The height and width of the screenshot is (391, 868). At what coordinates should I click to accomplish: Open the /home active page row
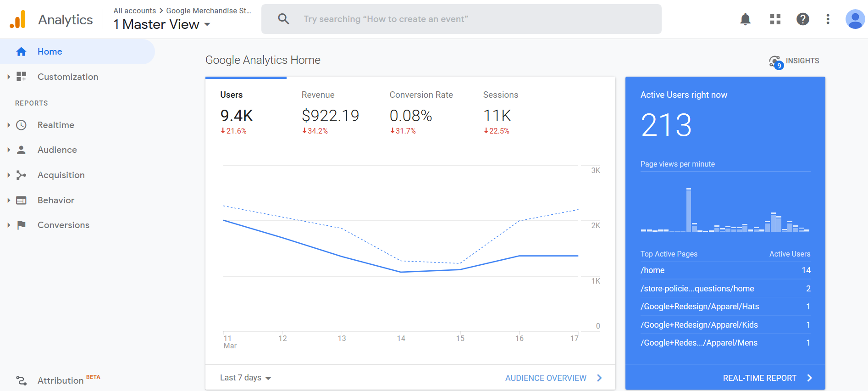pos(725,270)
